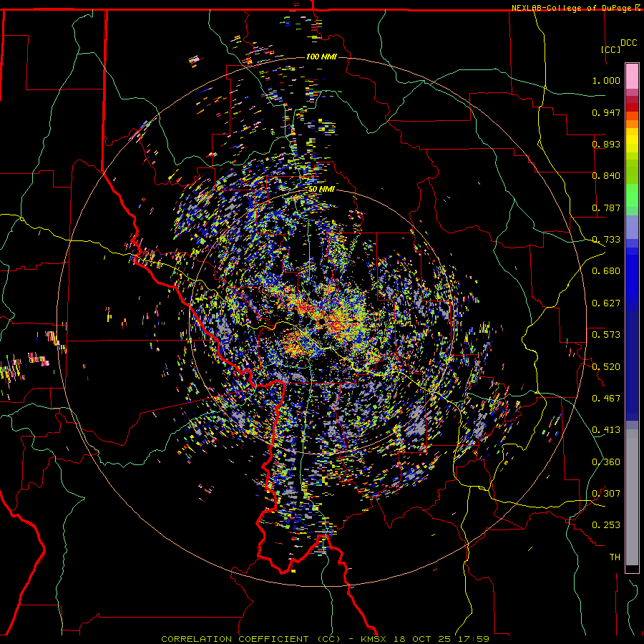Viewport: 644px width, 644px height.
Task: Click the 0.947 scale value
Action: [x=606, y=112]
